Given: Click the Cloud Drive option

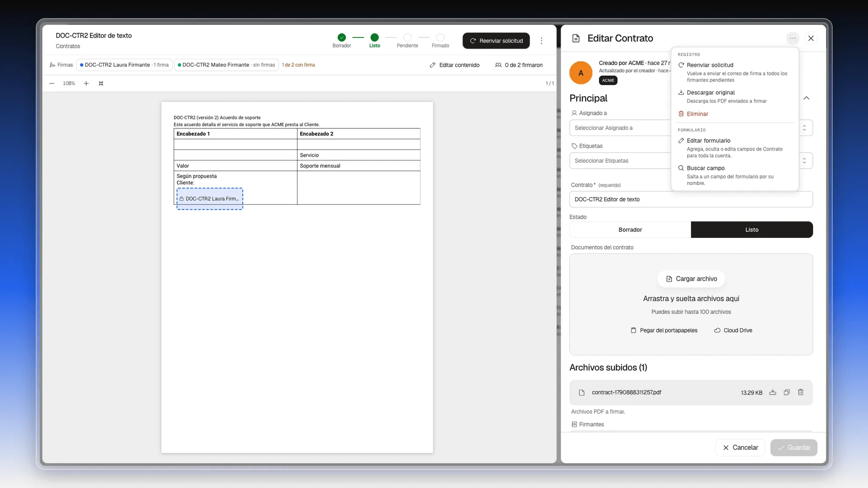Looking at the screenshot, I should click(x=733, y=330).
